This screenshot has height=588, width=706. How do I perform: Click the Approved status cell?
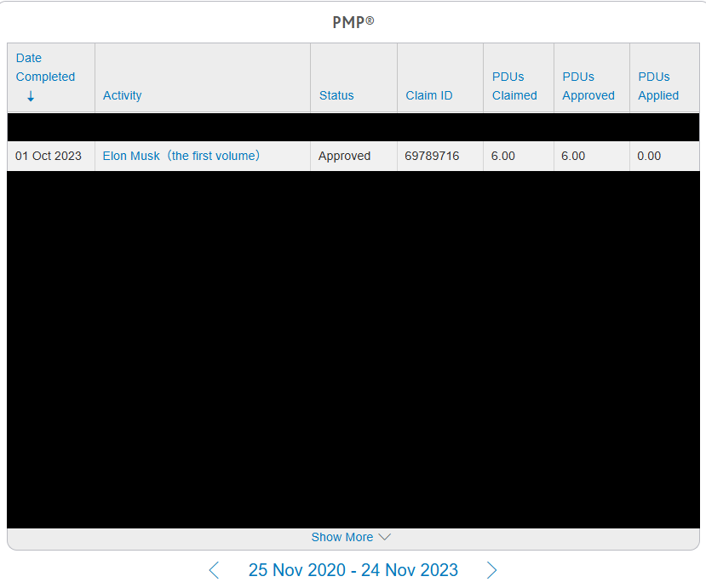344,156
